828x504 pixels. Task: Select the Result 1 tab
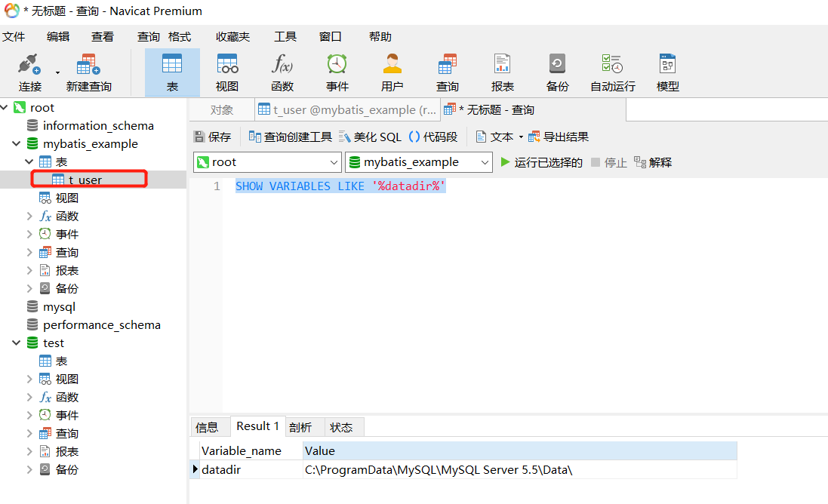(x=257, y=426)
